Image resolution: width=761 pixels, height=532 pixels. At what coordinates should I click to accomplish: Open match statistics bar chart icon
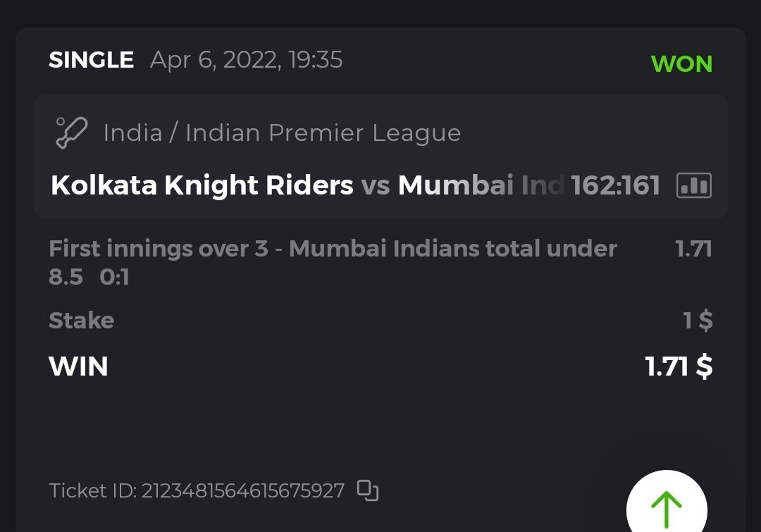693,186
